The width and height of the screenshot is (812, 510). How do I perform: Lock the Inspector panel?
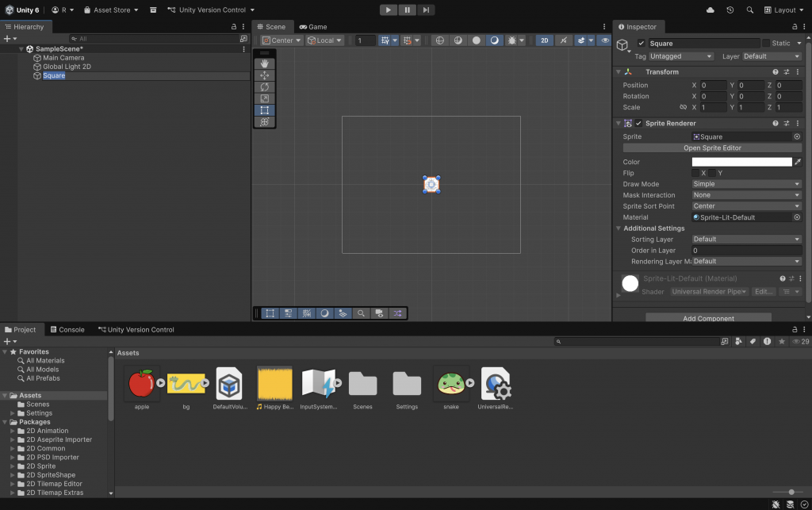point(795,26)
